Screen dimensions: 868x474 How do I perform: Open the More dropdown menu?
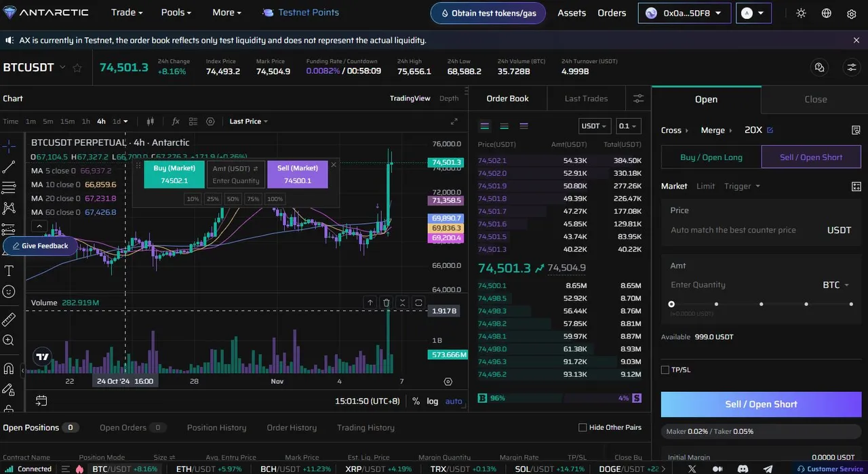pos(227,12)
